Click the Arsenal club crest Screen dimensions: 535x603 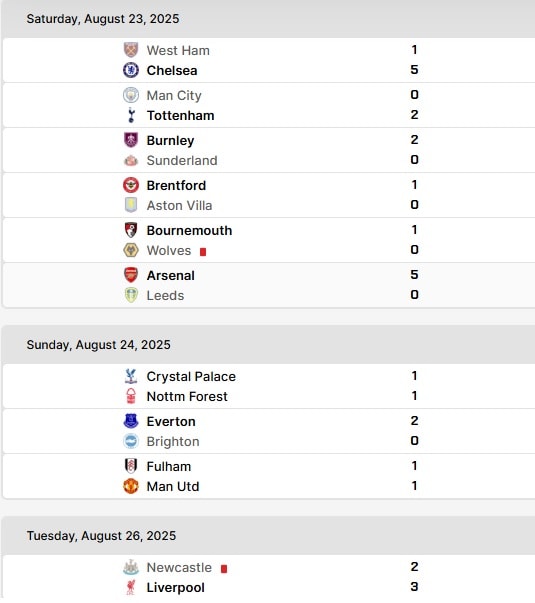pyautogui.click(x=131, y=275)
